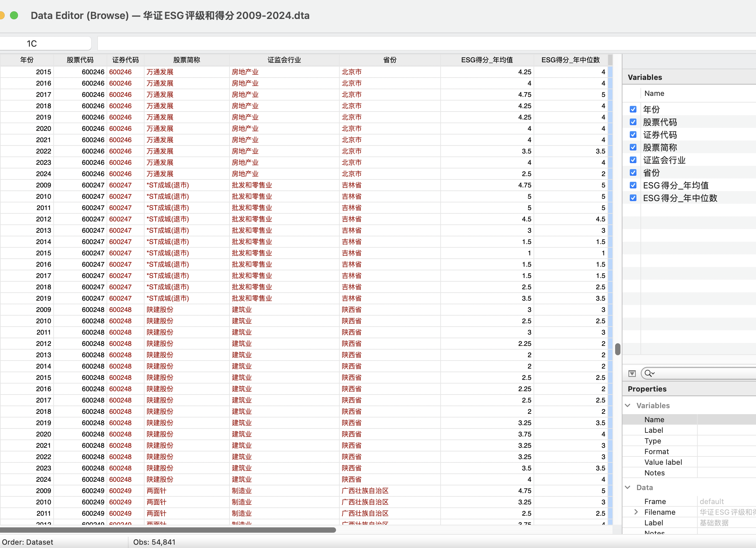Image resolution: width=756 pixels, height=548 pixels.
Task: Expand the Filename property row
Action: (x=636, y=512)
